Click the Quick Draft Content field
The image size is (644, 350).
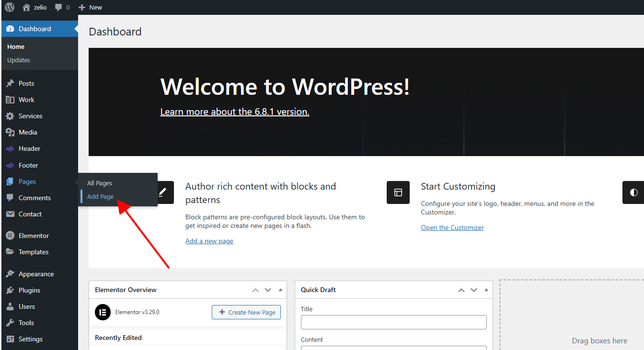click(x=394, y=348)
